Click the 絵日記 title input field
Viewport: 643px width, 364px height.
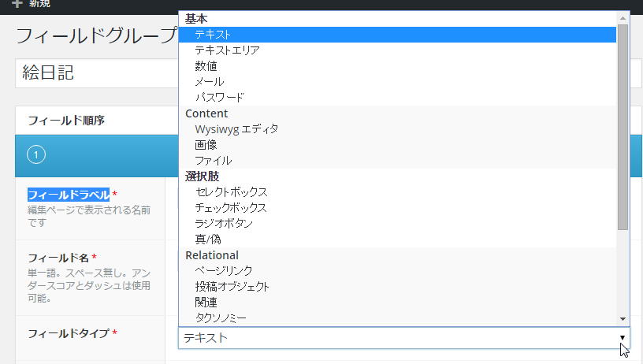(x=97, y=73)
